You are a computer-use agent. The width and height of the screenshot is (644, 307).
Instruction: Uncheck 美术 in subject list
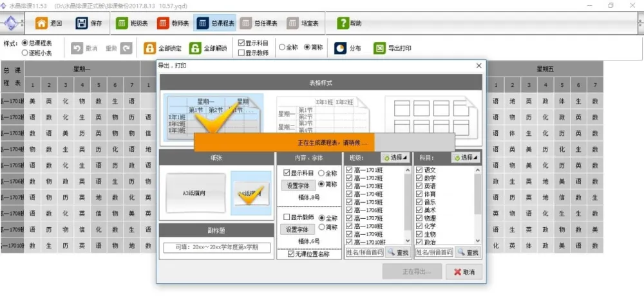(419, 210)
